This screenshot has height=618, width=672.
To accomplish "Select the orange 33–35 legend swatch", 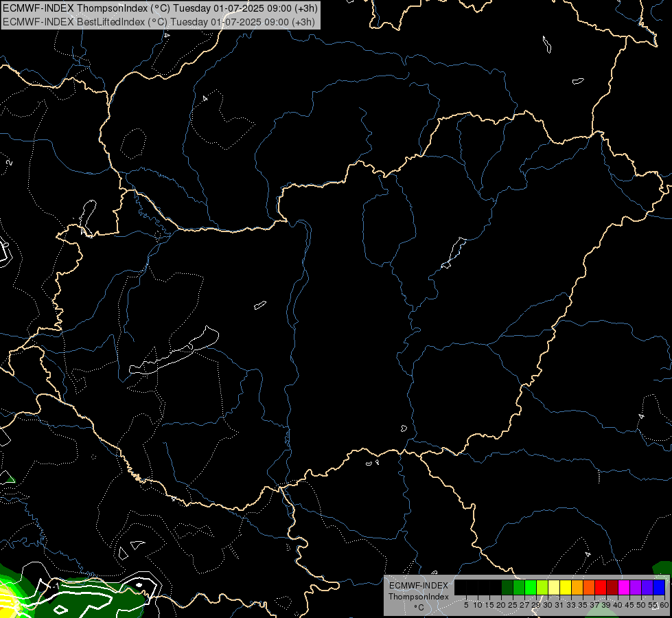I will pos(577,587).
